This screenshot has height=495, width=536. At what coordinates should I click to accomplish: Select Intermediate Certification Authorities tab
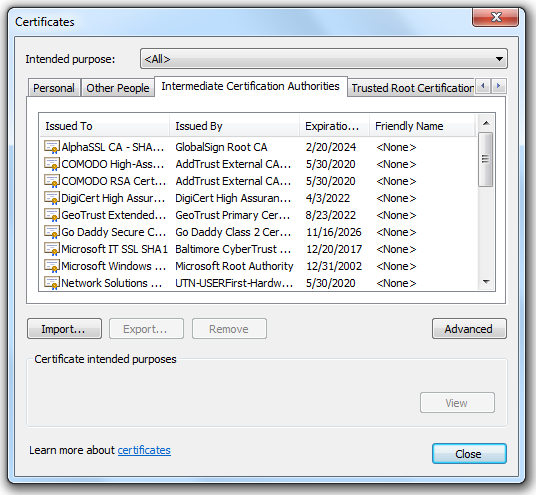pos(251,86)
